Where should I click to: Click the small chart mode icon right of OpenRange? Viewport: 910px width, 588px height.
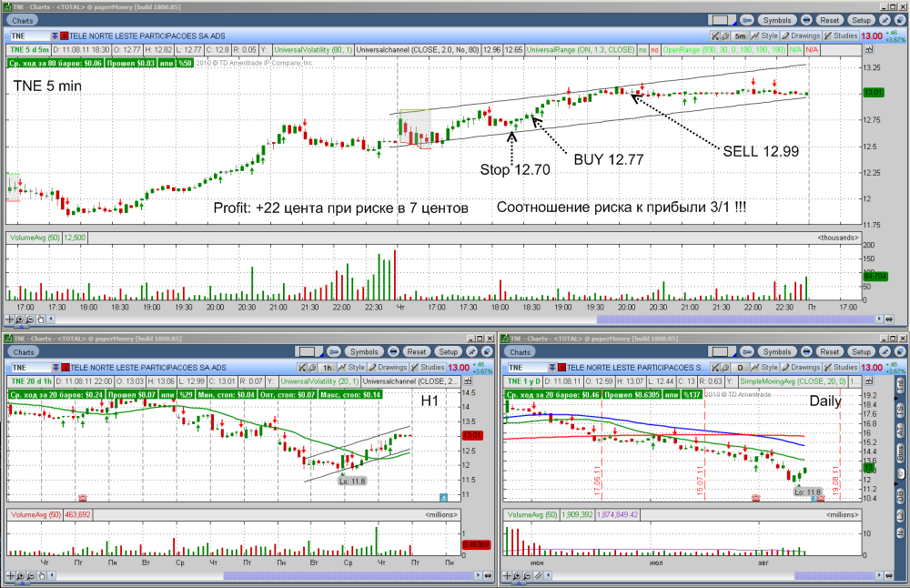pyautogui.click(x=869, y=50)
